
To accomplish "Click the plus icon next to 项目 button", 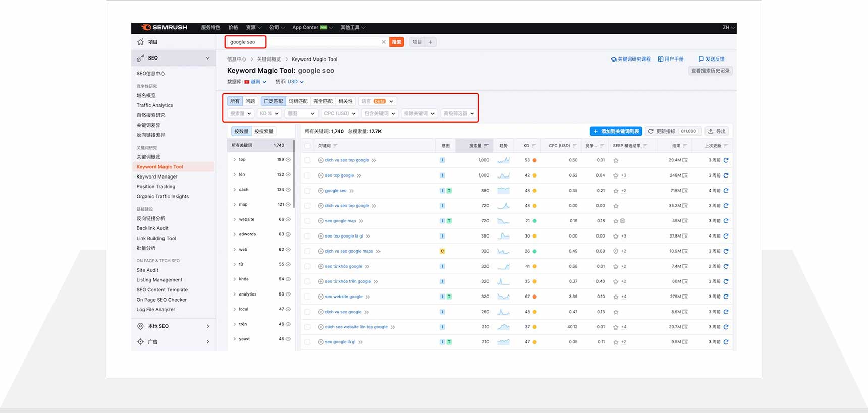I will point(430,42).
